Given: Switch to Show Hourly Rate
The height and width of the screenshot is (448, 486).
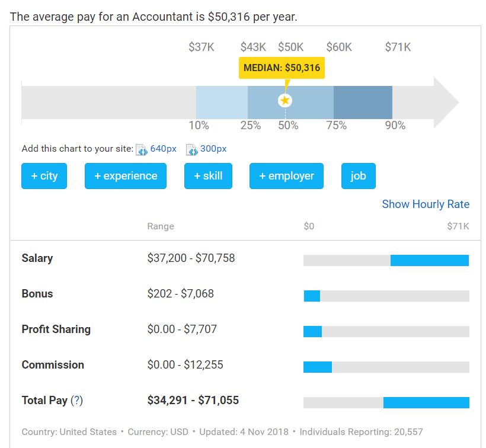Looking at the screenshot, I should click(x=426, y=204).
